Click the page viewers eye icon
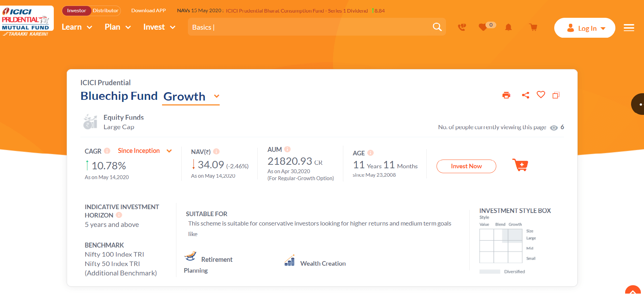Viewport: 644px width, 295px height. coord(554,128)
